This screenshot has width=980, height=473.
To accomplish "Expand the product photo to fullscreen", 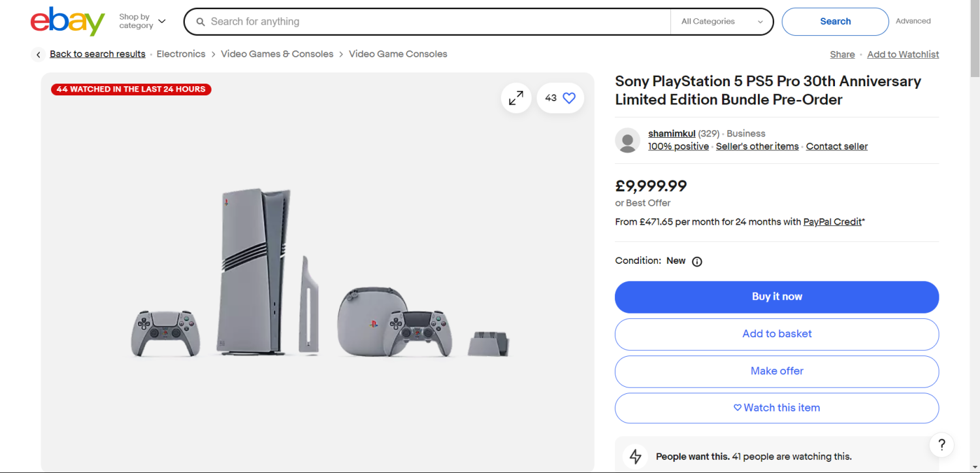I will (515, 97).
